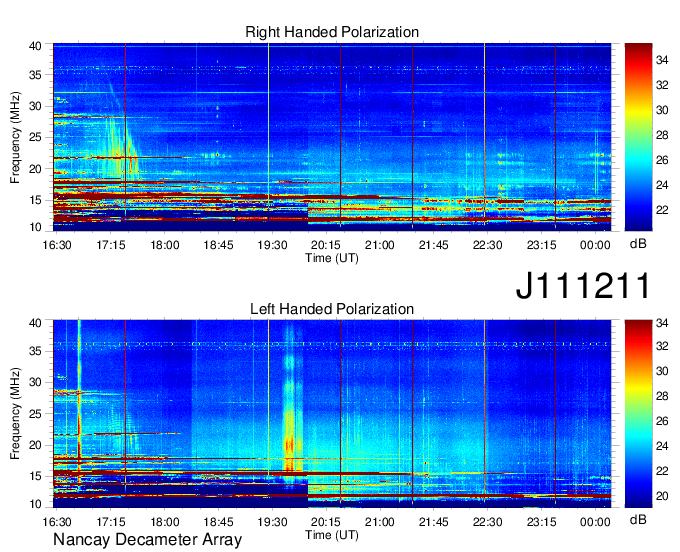Select the "Frequency (MHz)" label of Right Handed plot

pos(15,137)
